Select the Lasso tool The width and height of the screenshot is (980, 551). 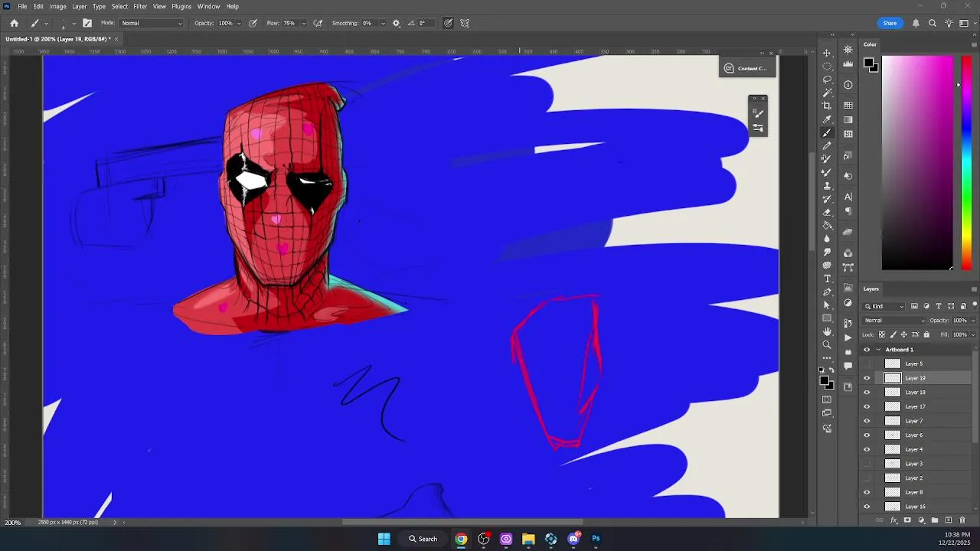click(827, 79)
